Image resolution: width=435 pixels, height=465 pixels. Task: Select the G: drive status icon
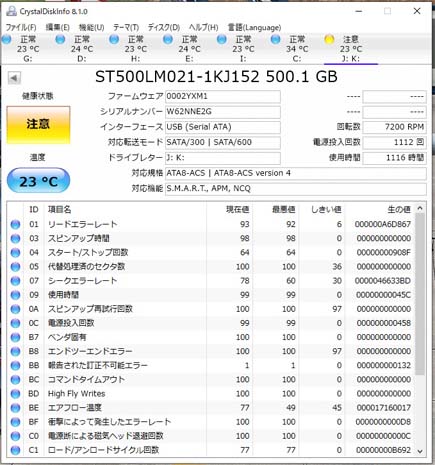7,39
